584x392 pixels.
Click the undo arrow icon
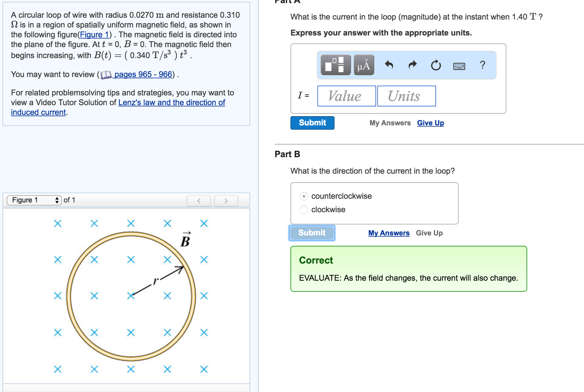click(389, 65)
